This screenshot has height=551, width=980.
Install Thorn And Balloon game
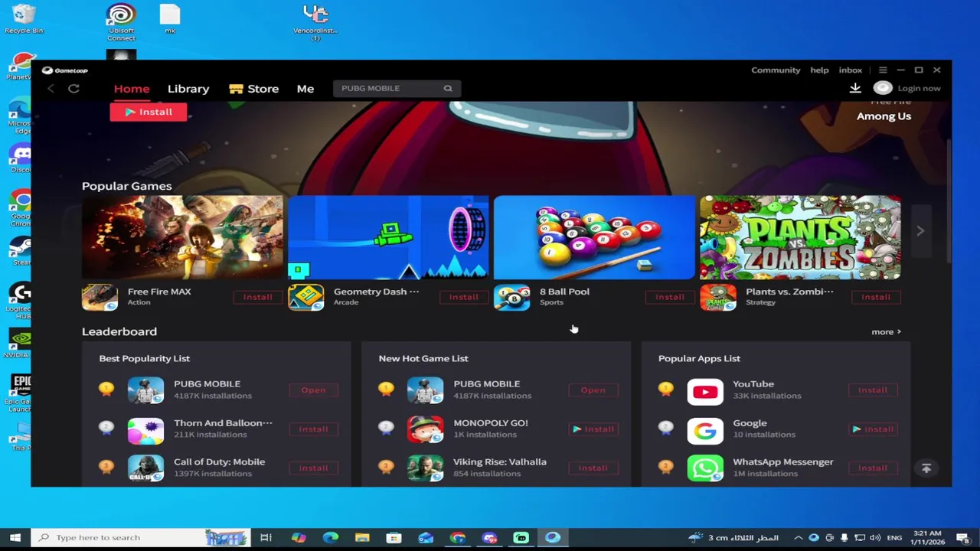pyautogui.click(x=313, y=429)
